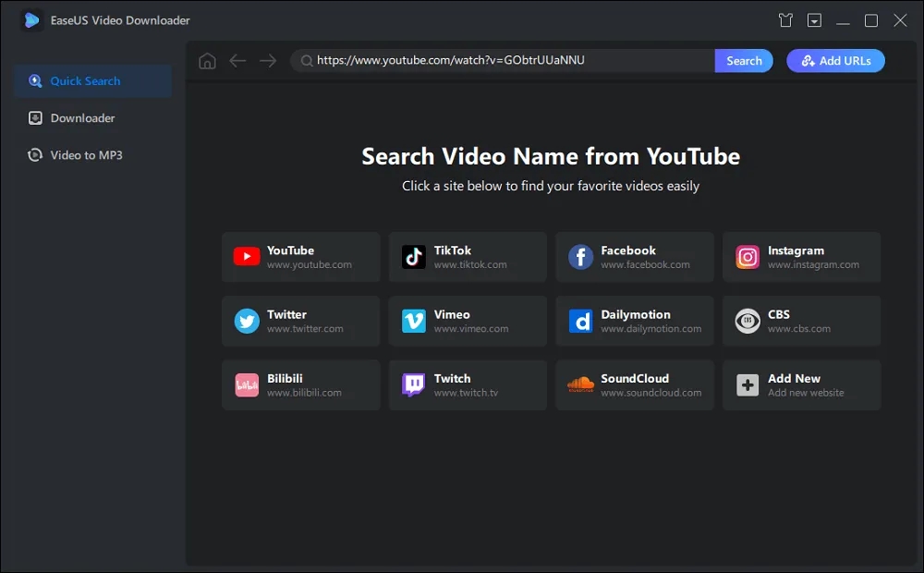
Task: Switch to the Downloader section
Action: tap(83, 117)
